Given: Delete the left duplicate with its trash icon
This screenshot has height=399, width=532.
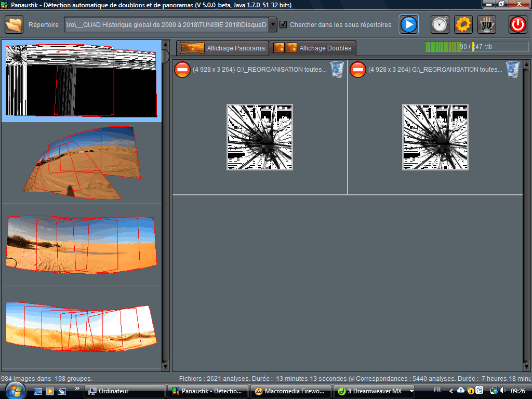Looking at the screenshot, I should pyautogui.click(x=337, y=69).
